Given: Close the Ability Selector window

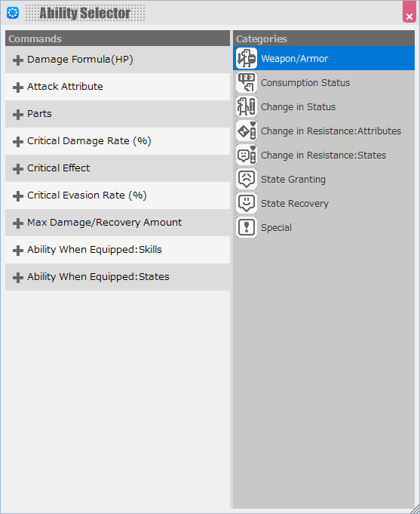Looking at the screenshot, I should click(x=409, y=12).
